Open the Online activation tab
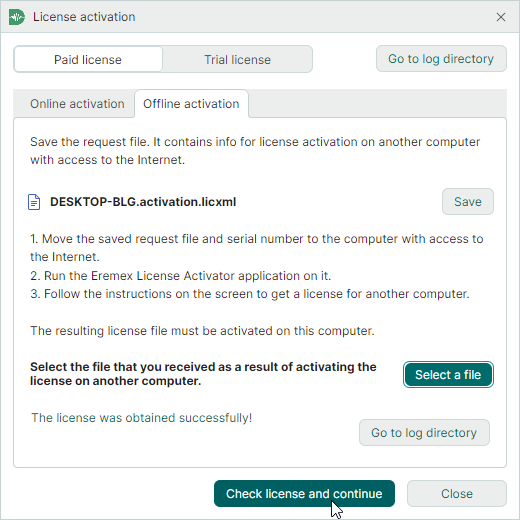The width and height of the screenshot is (520, 520). click(x=77, y=104)
